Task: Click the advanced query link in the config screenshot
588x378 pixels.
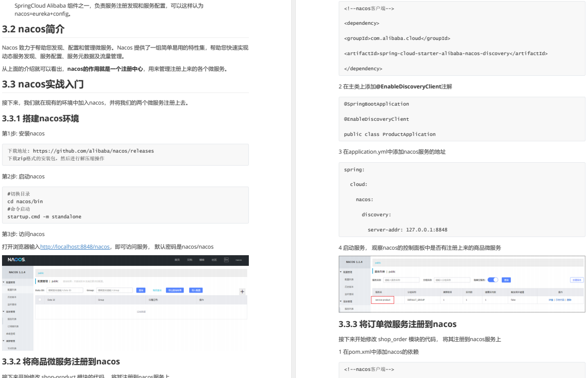Action: 157,290
